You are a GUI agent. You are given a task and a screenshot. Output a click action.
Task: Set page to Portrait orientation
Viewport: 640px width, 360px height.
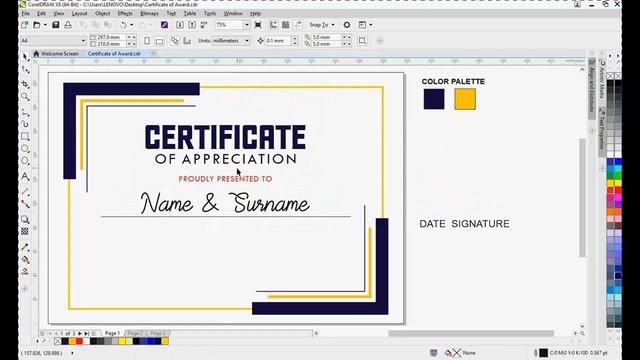click(x=147, y=41)
